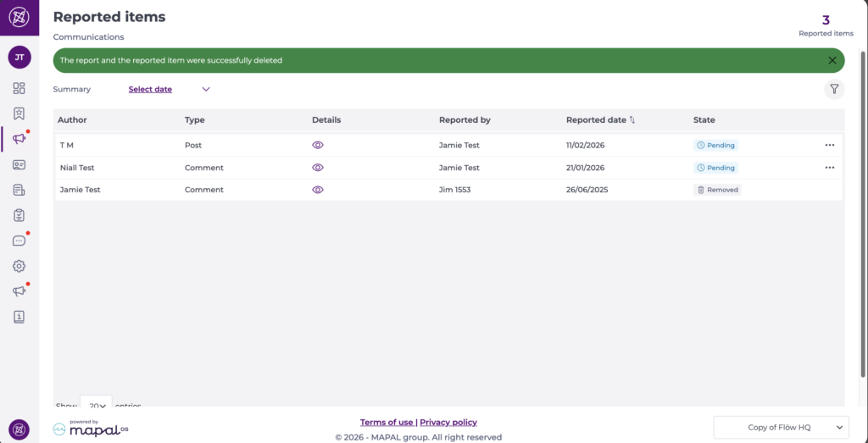Open the clipboard checklist sidebar icon
Image resolution: width=868 pixels, height=443 pixels.
(19, 215)
